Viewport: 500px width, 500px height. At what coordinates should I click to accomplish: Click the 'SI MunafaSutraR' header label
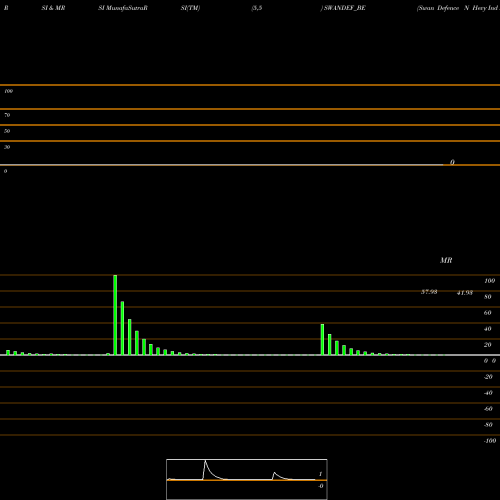(x=123, y=8)
